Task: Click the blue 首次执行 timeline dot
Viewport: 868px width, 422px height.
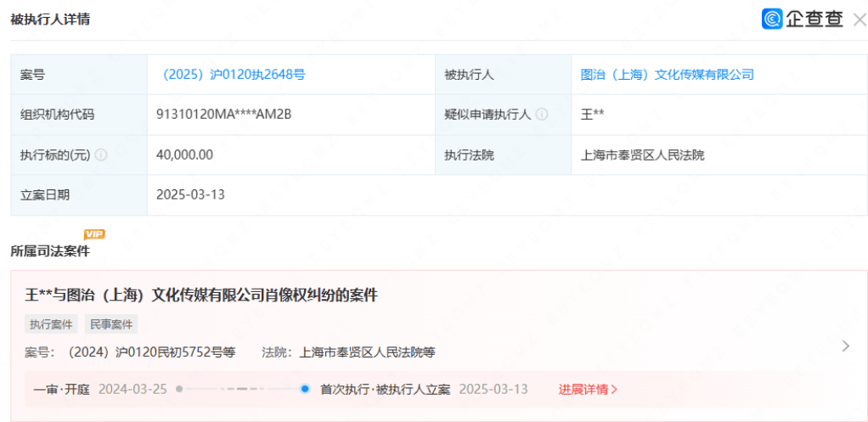Action: [304, 389]
